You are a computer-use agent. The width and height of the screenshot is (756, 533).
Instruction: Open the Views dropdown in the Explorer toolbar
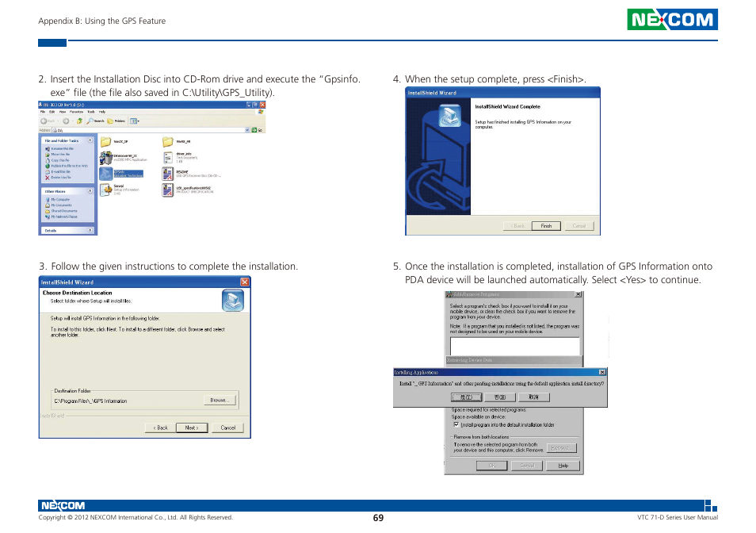(135, 121)
